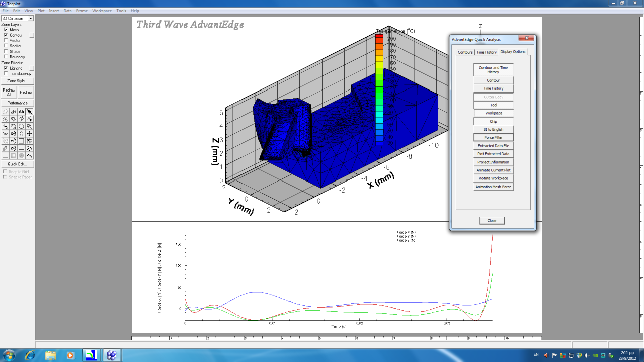Image resolution: width=644 pixels, height=362 pixels.
Task: Click Animate Current Plot button
Action: (x=493, y=170)
